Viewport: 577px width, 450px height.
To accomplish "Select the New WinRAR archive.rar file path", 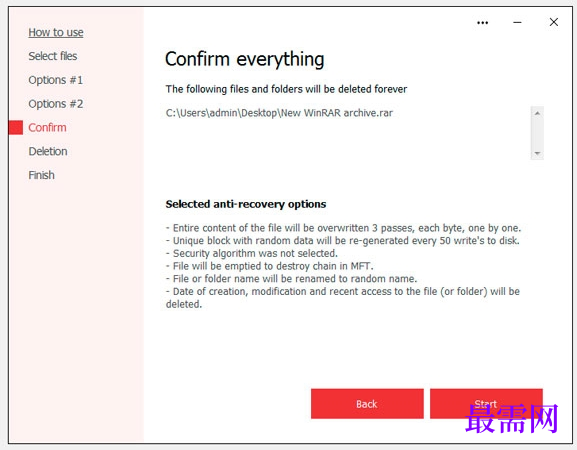I will point(279,113).
